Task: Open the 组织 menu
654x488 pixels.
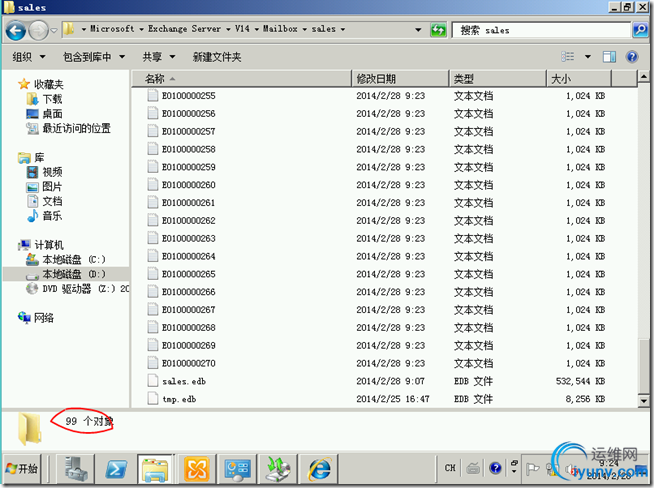Action: tap(28, 56)
